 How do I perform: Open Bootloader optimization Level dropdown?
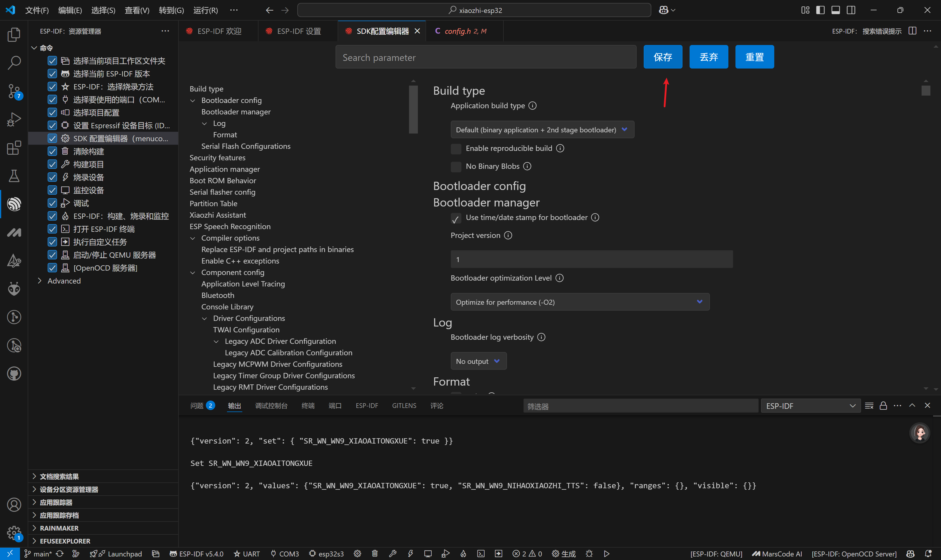coord(580,302)
